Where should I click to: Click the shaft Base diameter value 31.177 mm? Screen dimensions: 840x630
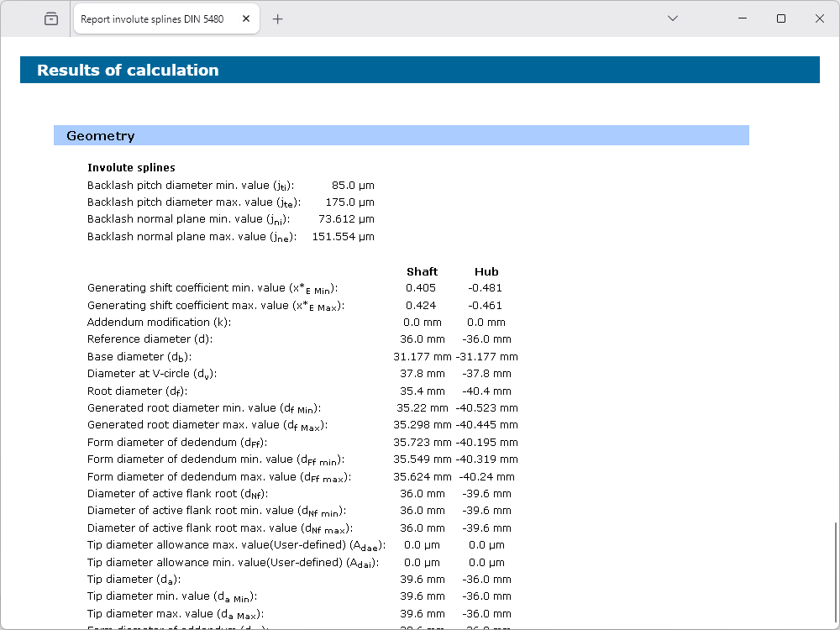421,357
